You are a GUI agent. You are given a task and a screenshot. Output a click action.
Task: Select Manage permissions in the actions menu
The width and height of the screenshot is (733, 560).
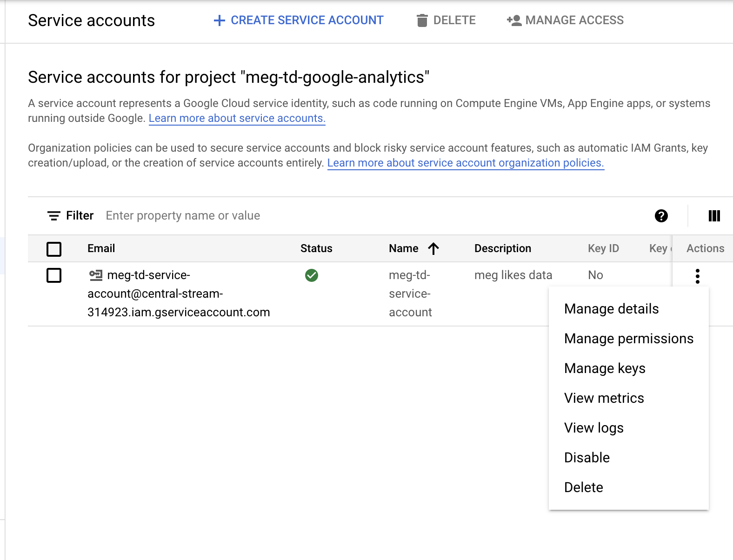click(x=628, y=339)
